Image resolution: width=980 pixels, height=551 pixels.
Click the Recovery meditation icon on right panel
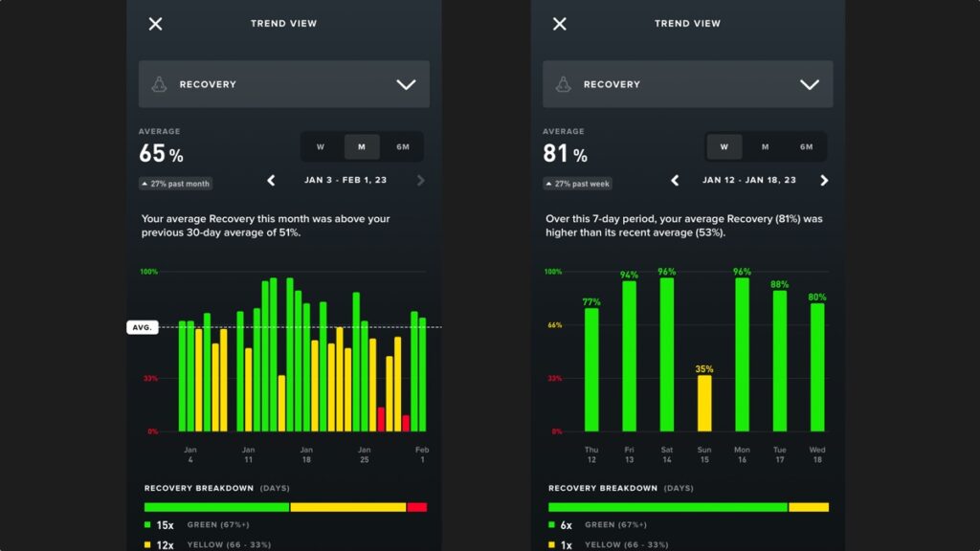565,83
